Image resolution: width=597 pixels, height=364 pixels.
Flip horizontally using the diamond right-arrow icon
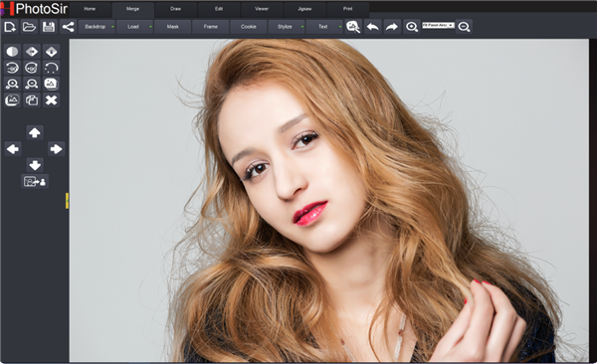point(32,52)
